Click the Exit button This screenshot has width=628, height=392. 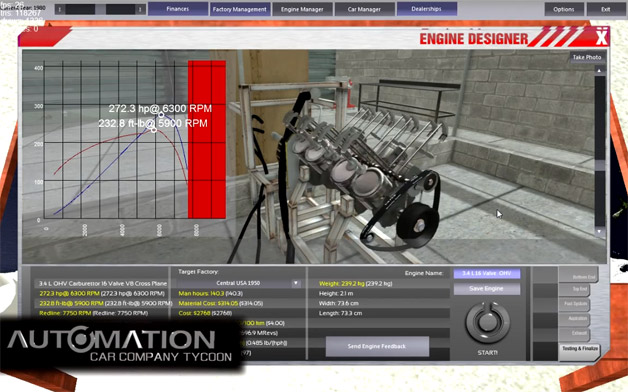tap(606, 9)
